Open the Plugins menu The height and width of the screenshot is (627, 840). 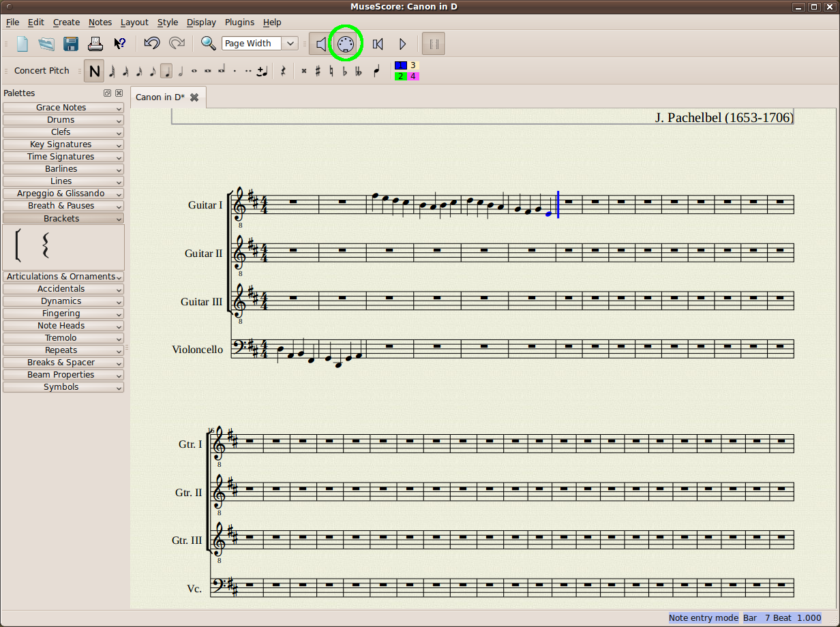239,22
